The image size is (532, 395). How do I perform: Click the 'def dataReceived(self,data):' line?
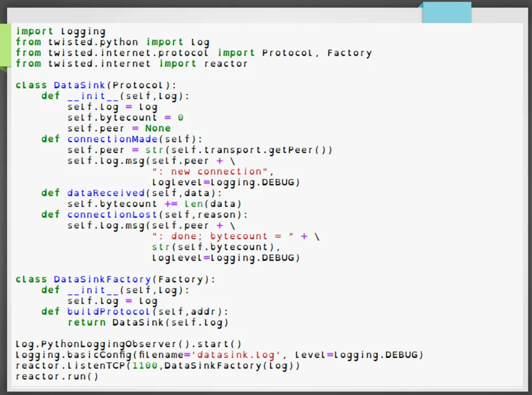pos(132,193)
